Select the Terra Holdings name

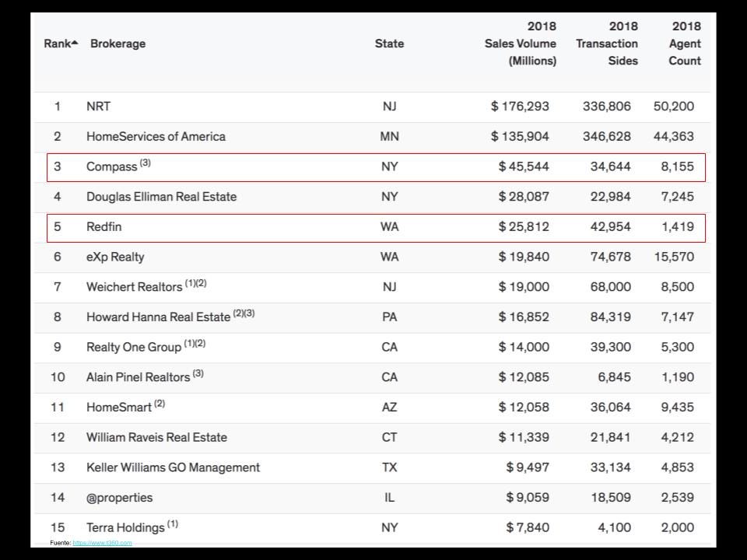tap(125, 527)
